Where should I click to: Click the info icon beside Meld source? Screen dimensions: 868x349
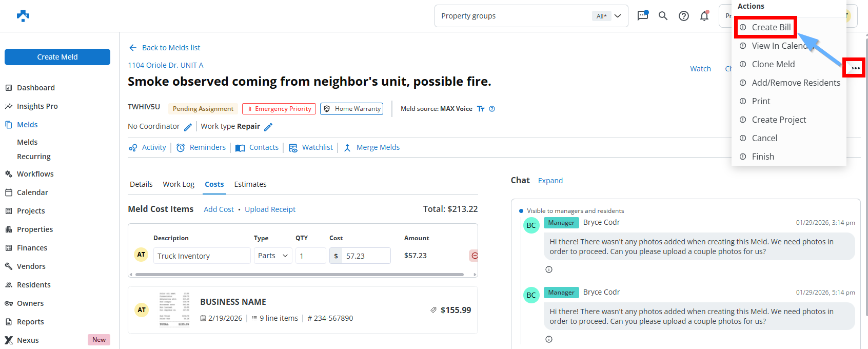[492, 109]
